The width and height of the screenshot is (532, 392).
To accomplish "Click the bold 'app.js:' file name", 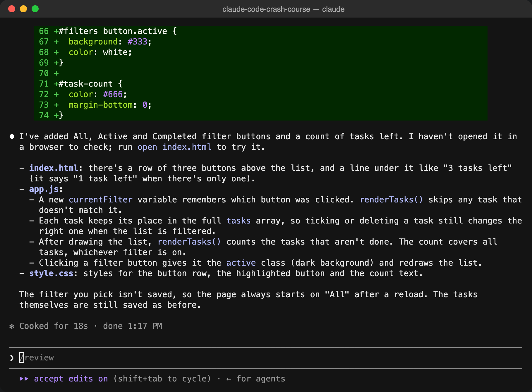I will 46,189.
